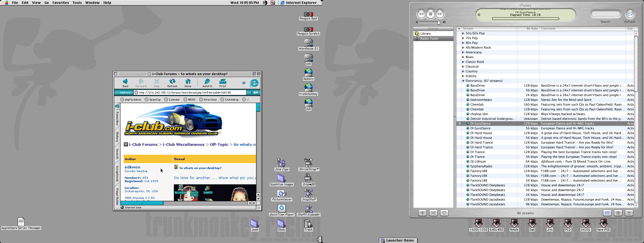Screen dimensions: 644x243
Task: Click the Save PSD launcher icon
Action: tap(603, 225)
